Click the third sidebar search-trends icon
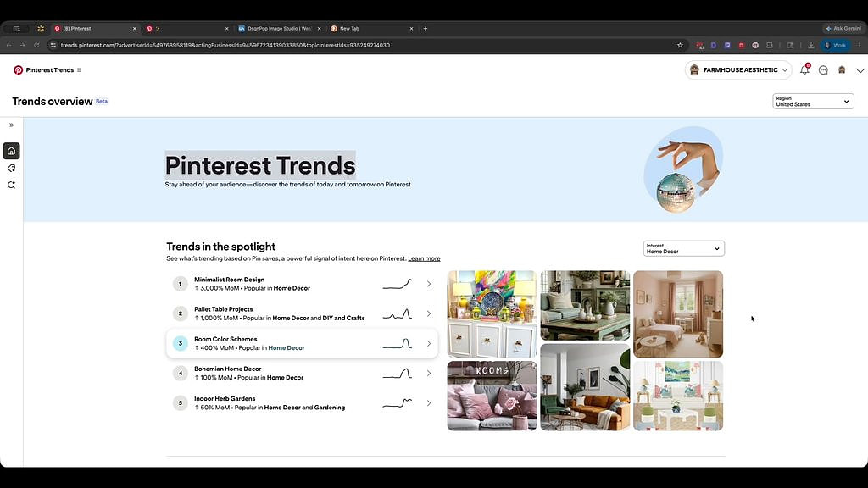 11,185
